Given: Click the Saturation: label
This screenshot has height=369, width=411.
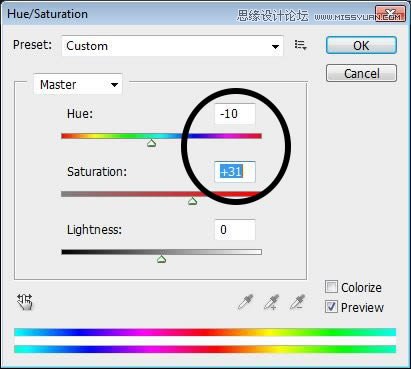Looking at the screenshot, I should click(x=97, y=172).
